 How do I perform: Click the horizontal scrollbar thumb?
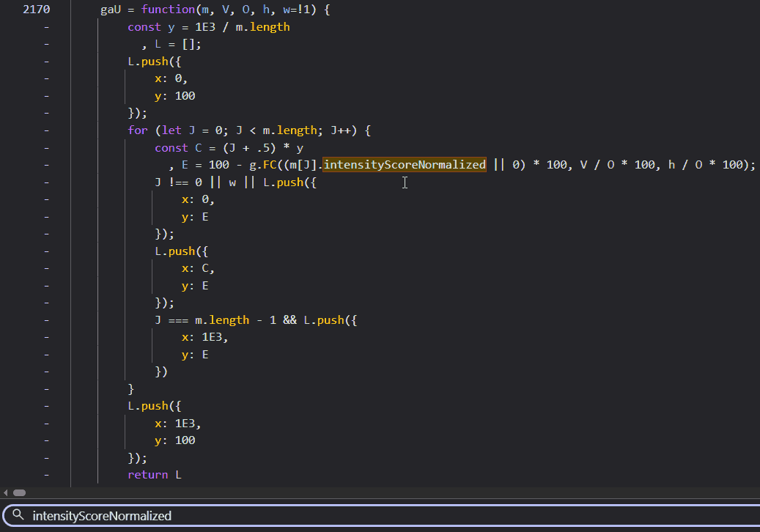point(19,492)
